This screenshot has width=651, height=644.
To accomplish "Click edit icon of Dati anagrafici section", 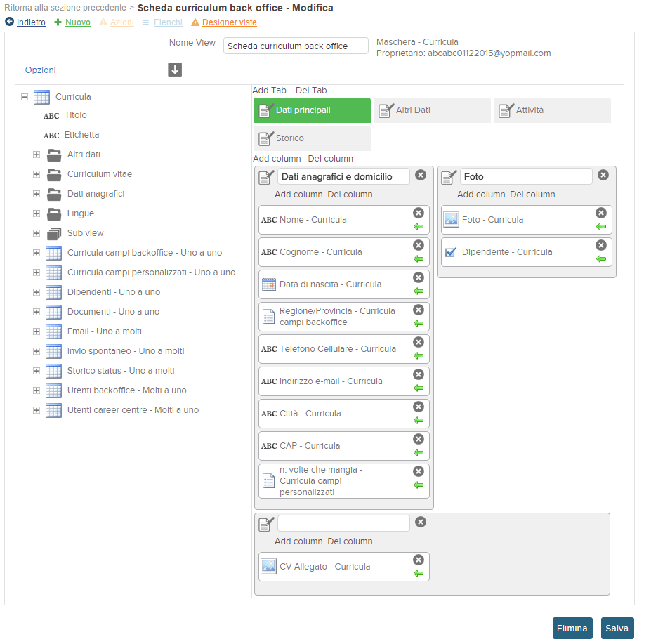I will [266, 177].
